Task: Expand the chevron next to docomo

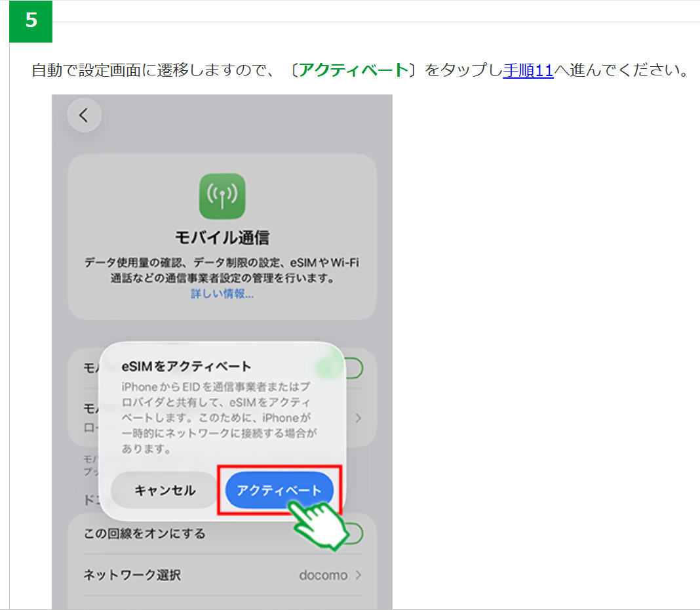Action: coord(359,575)
